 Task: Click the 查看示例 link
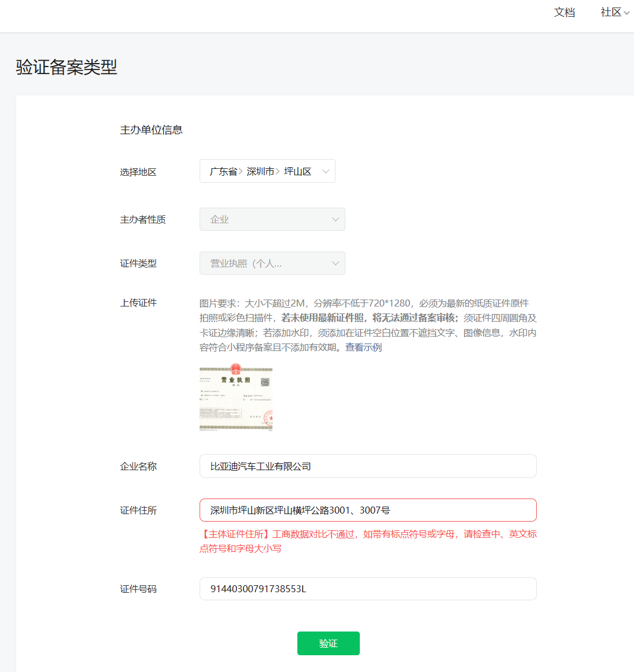pos(363,348)
